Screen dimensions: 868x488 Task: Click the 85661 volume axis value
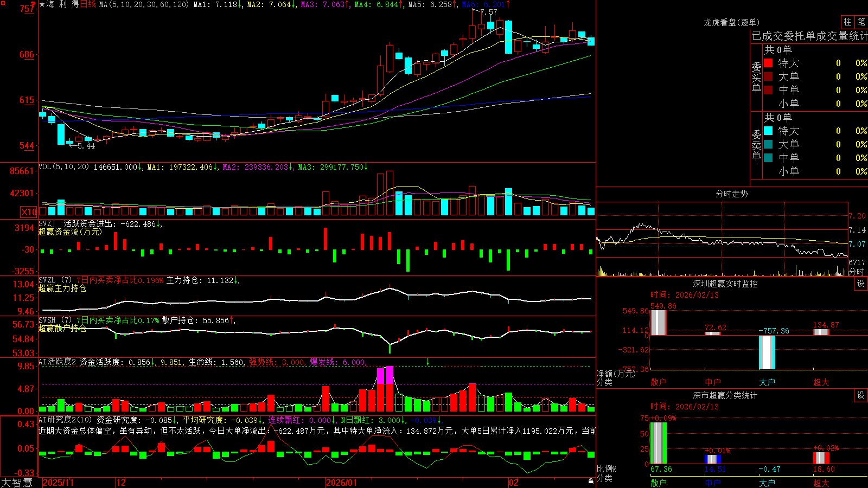22,171
